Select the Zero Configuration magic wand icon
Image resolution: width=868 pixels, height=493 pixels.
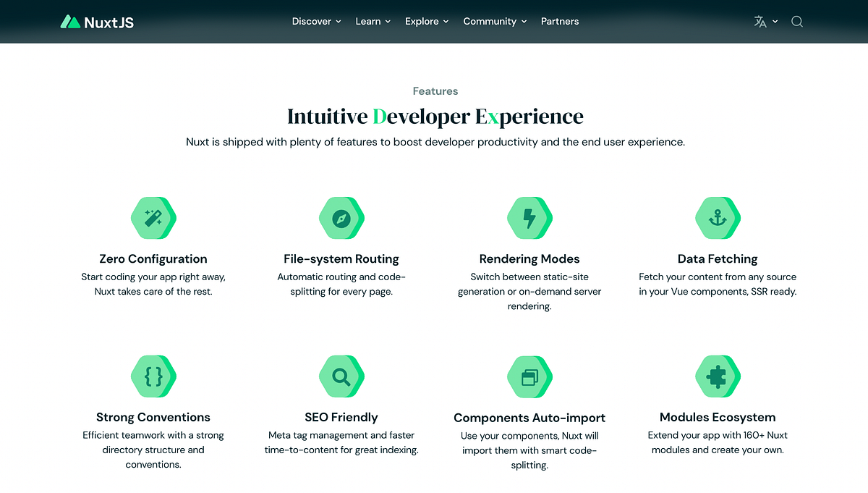153,218
